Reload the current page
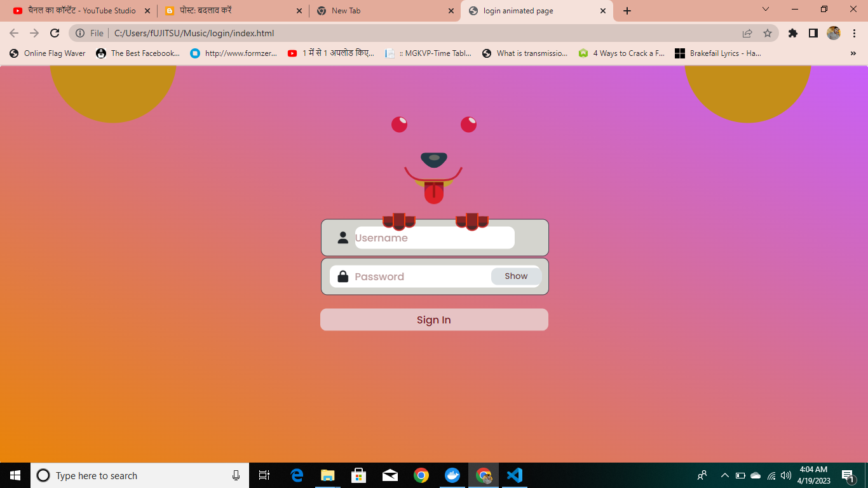 tap(55, 33)
